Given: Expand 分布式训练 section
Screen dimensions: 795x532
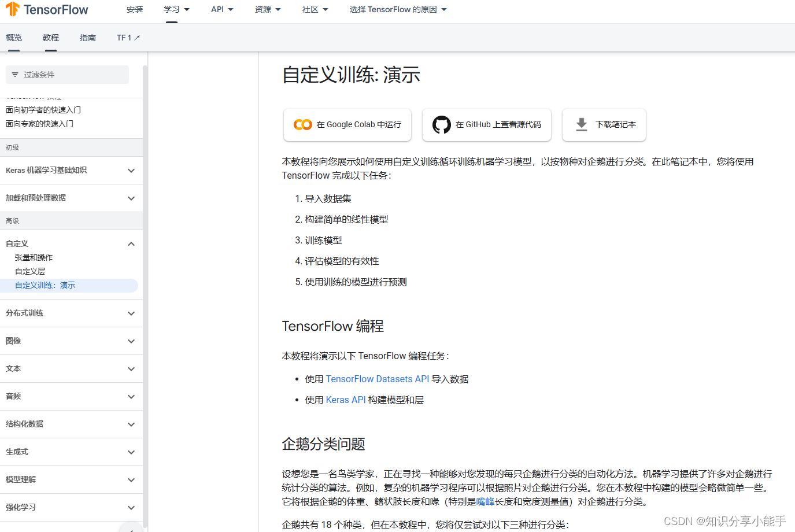Looking at the screenshot, I should click(71, 313).
